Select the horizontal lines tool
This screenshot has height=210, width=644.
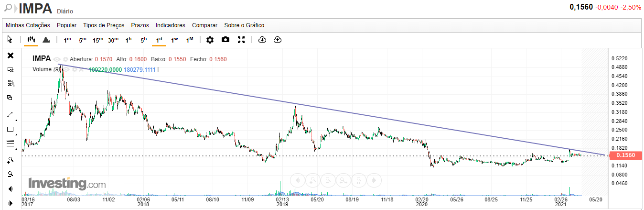coord(10,143)
